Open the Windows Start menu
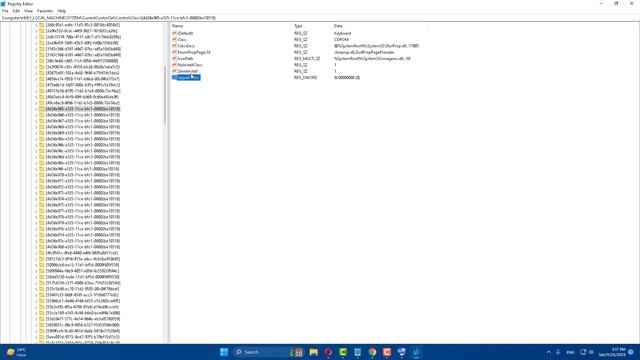The height and width of the screenshot is (360, 640). click(224, 352)
